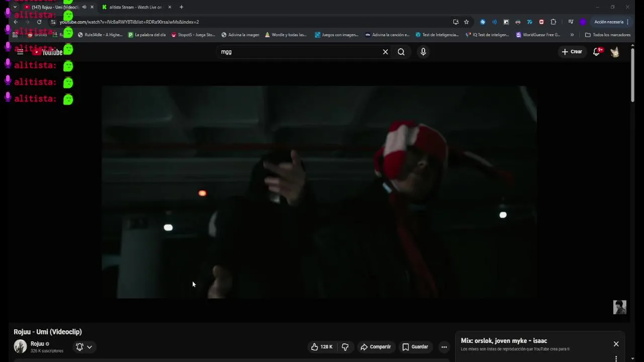This screenshot has height=362, width=644.
Task: Open Adivina la canción bookmark
Action: [x=387, y=35]
